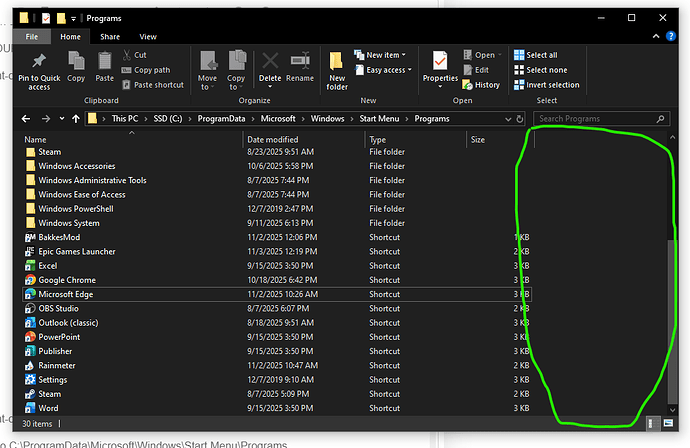Image resolution: width=690 pixels, height=448 pixels.
Task: Open Properties using the checkmark icon
Action: point(440,62)
